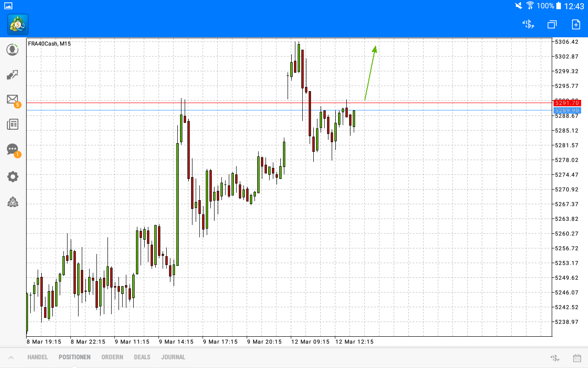The height and width of the screenshot is (368, 588).
Task: Expand the bottom panel with the chevron arrow
Action: point(11,357)
